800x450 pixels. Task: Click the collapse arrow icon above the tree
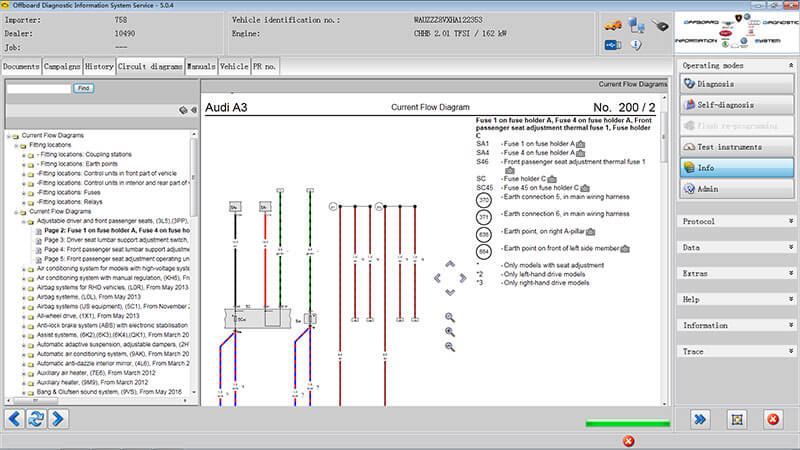click(194, 110)
